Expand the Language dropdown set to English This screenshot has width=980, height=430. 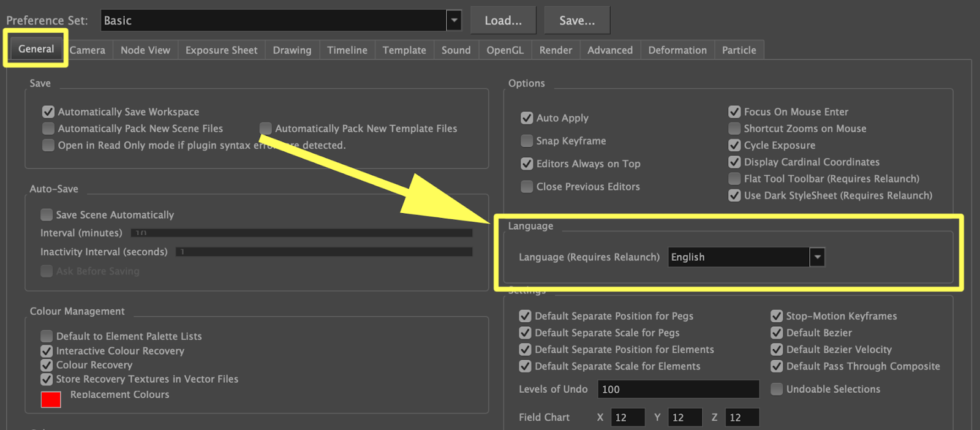[x=817, y=257]
